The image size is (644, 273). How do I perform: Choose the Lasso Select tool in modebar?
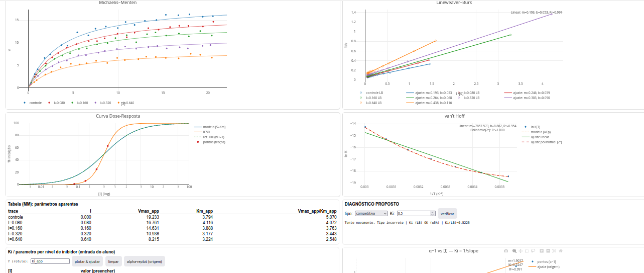(x=534, y=250)
